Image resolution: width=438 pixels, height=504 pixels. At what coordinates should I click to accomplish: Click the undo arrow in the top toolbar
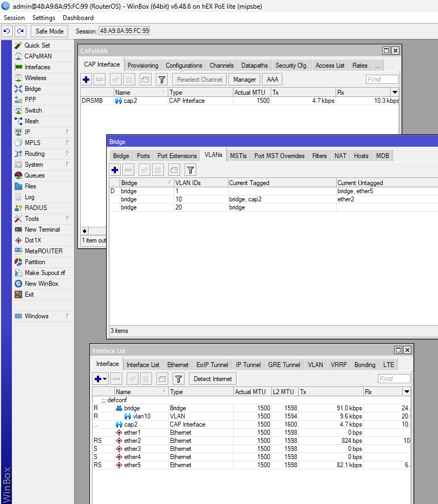pos(6,31)
